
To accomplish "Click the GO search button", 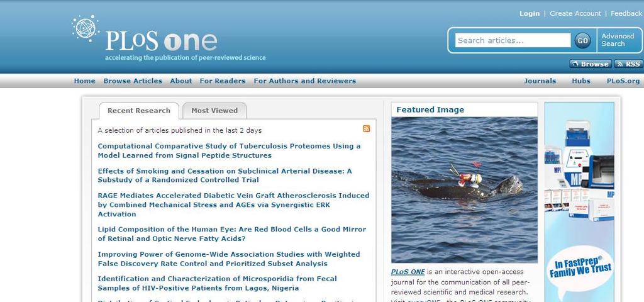I will 582,40.
